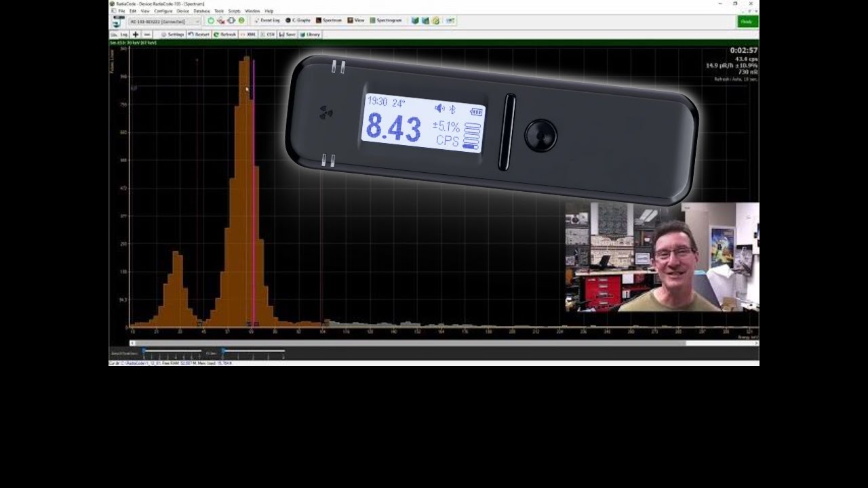
Task: Click the 0:02:57 elapsed time readout
Action: [743, 51]
